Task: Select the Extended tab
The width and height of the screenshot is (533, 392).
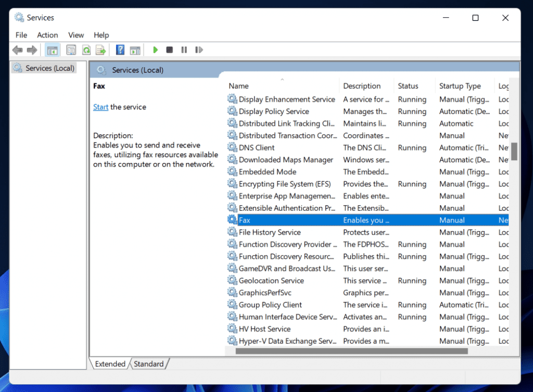Action: click(x=109, y=364)
